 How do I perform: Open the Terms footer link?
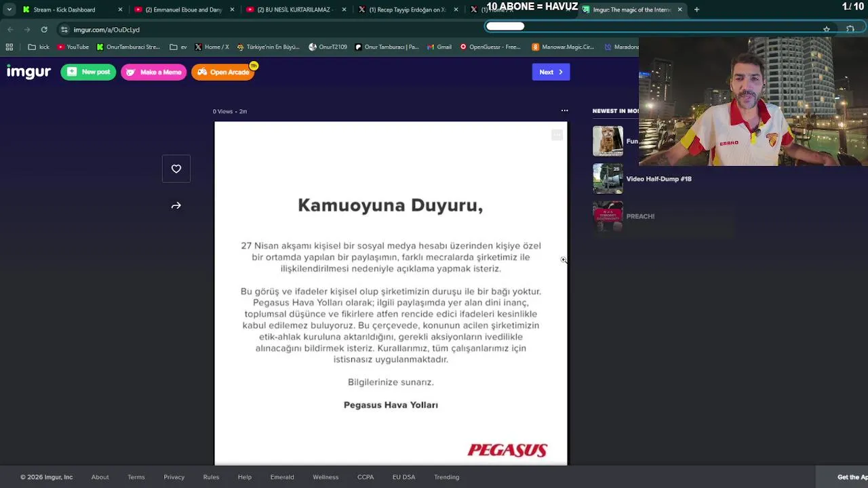[x=136, y=477]
